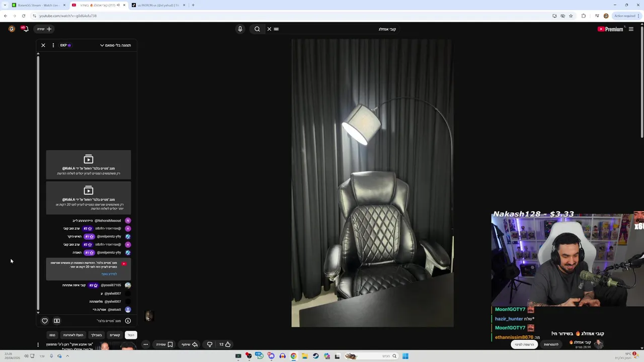Click learn more link in chat notice
Image resolution: width=644 pixels, height=362 pixels.
(x=109, y=274)
